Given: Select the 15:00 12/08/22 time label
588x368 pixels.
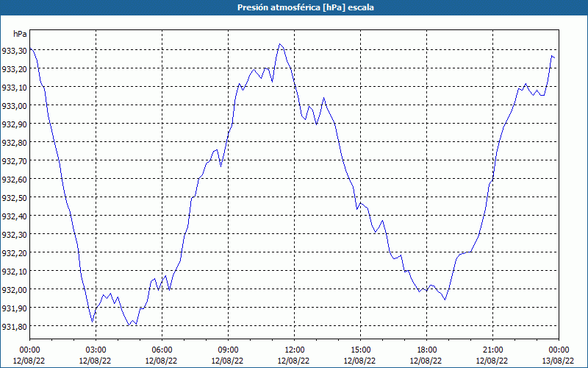Looking at the screenshot, I should click(360, 355).
